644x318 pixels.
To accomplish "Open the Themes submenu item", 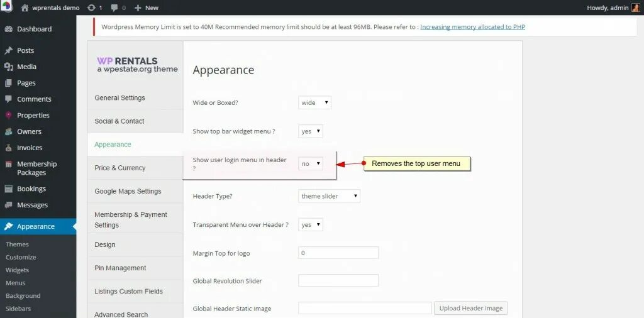I will click(17, 244).
